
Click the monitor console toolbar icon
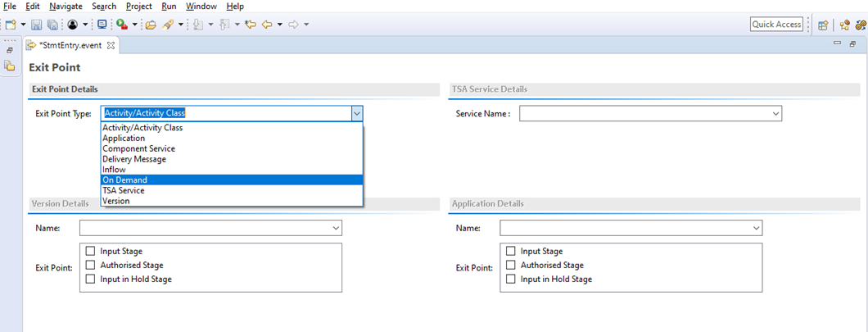click(x=102, y=25)
